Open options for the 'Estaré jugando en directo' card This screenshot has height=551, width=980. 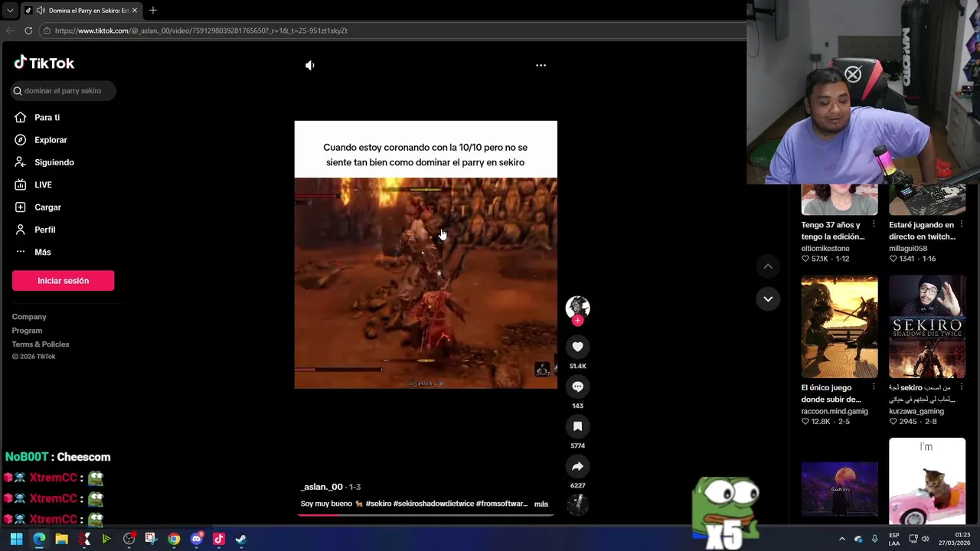(x=961, y=225)
